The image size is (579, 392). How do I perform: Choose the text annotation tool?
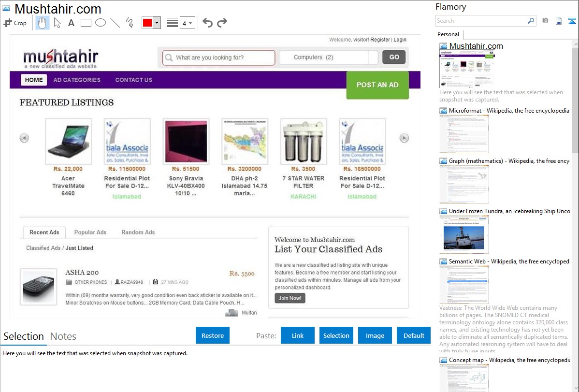pyautogui.click(x=71, y=23)
